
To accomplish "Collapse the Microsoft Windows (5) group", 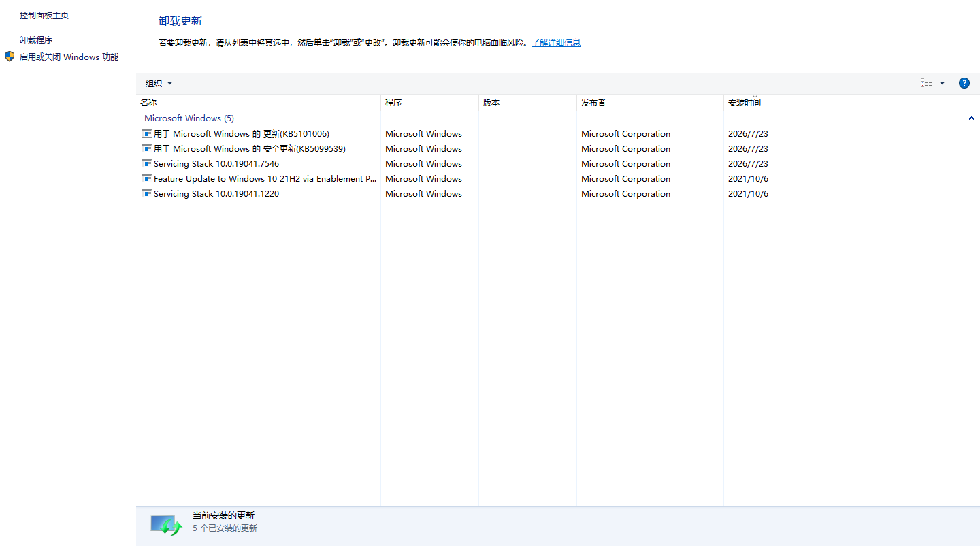I will tap(970, 118).
